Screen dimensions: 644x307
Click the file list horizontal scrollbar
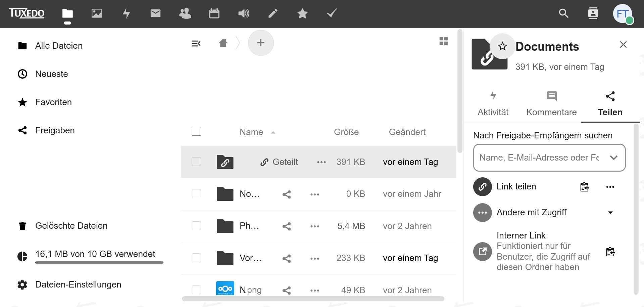point(313,299)
